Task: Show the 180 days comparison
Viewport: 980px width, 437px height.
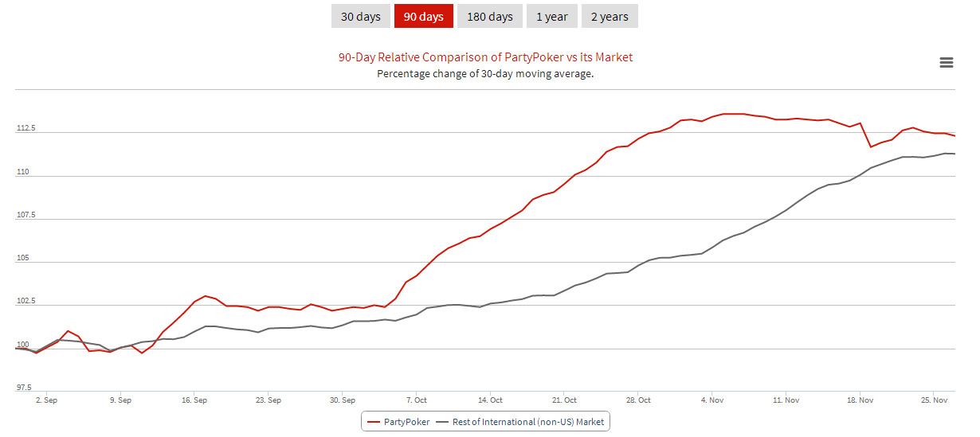Action: [490, 16]
